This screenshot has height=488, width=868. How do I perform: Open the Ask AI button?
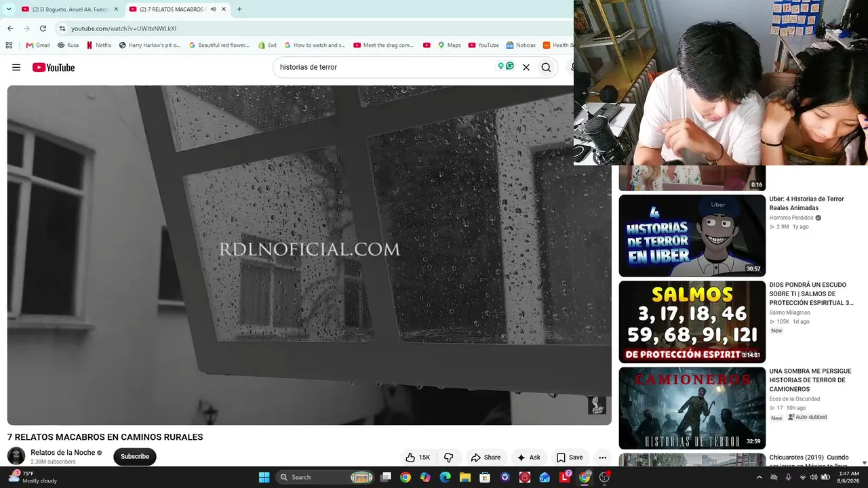528,457
